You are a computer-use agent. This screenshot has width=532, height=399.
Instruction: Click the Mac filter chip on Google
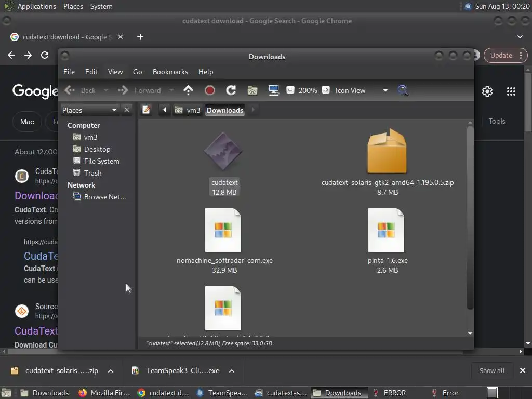coord(27,122)
